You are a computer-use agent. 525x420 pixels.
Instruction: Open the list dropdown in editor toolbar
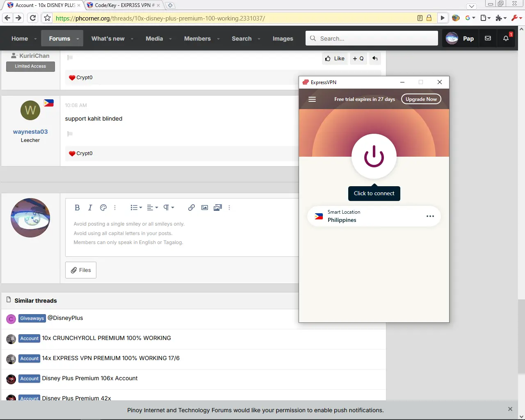coord(136,208)
